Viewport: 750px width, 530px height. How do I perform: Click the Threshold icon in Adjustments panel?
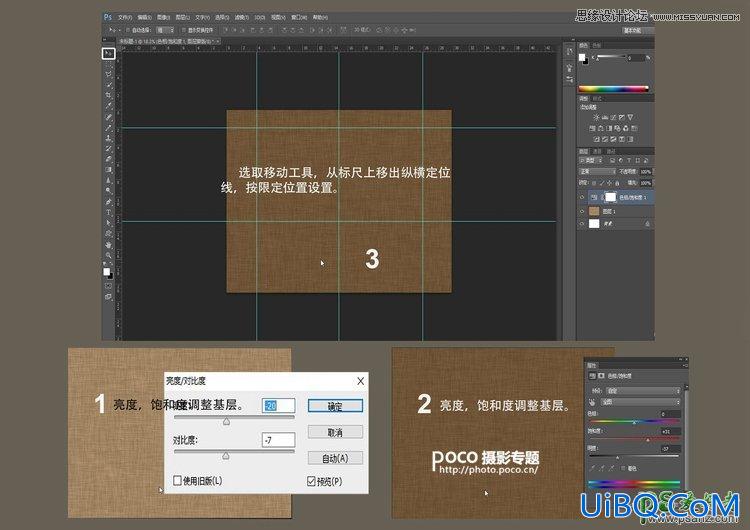pyautogui.click(x=614, y=139)
